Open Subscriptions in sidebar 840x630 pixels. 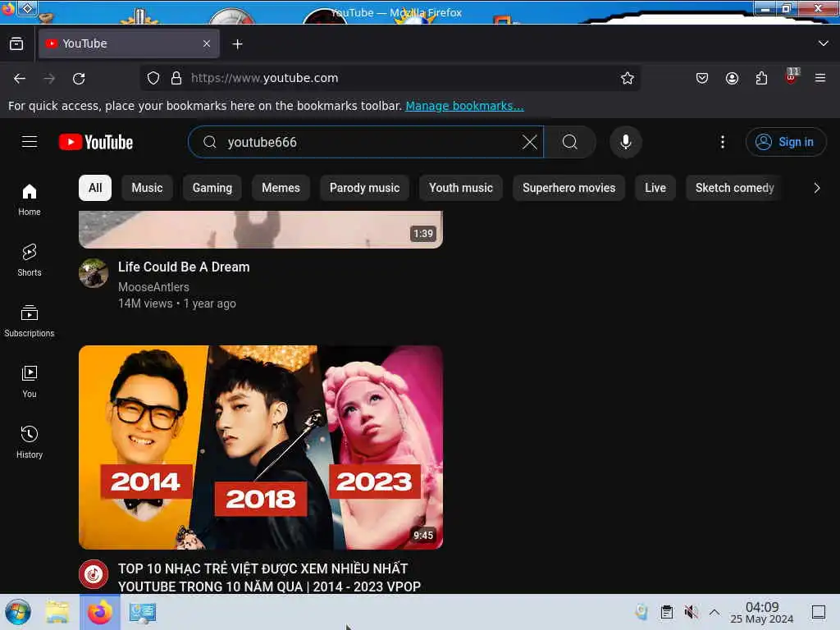30,321
